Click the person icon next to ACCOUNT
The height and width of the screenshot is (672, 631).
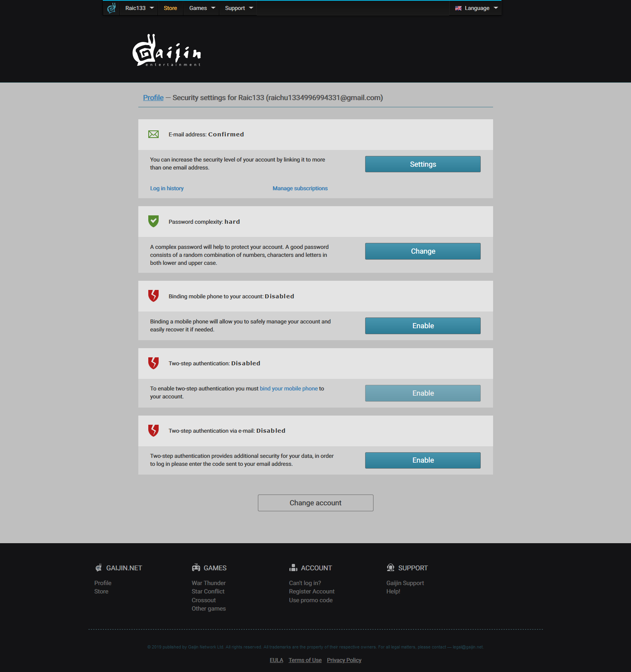click(x=293, y=568)
